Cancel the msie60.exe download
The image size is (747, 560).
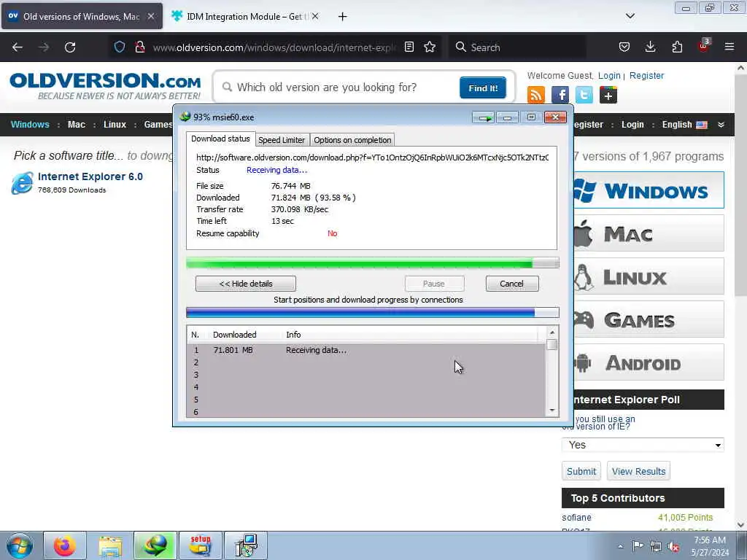512,284
